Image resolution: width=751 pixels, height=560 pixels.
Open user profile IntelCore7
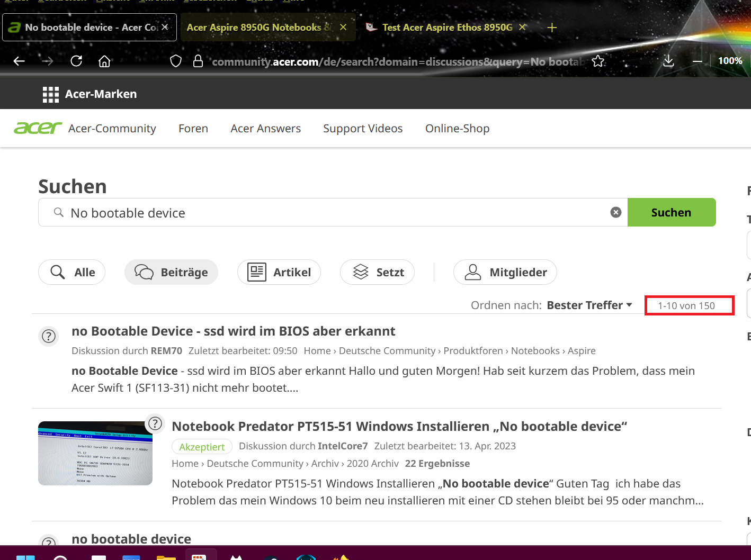[x=343, y=446]
